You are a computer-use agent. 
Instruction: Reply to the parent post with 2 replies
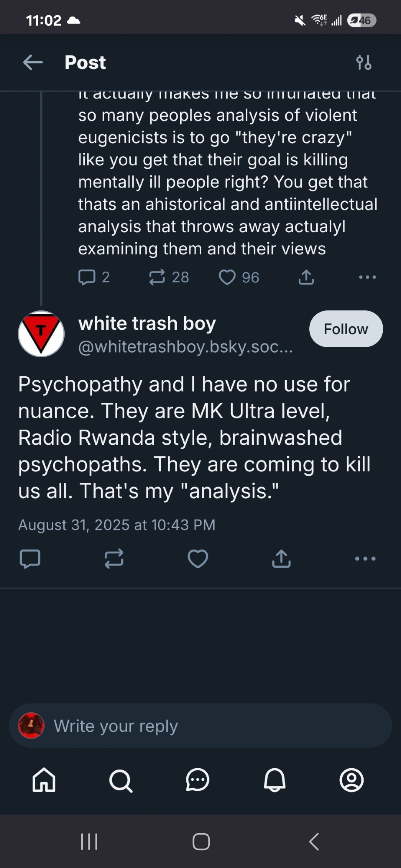(87, 277)
